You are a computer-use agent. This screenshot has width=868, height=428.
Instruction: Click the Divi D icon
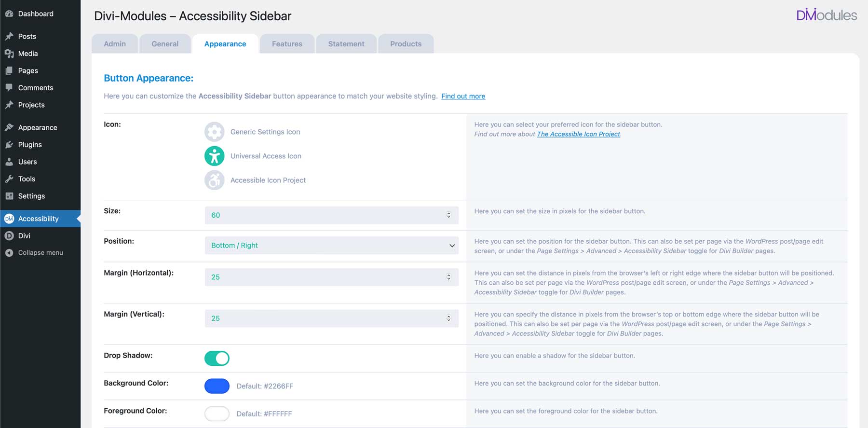[x=9, y=236]
